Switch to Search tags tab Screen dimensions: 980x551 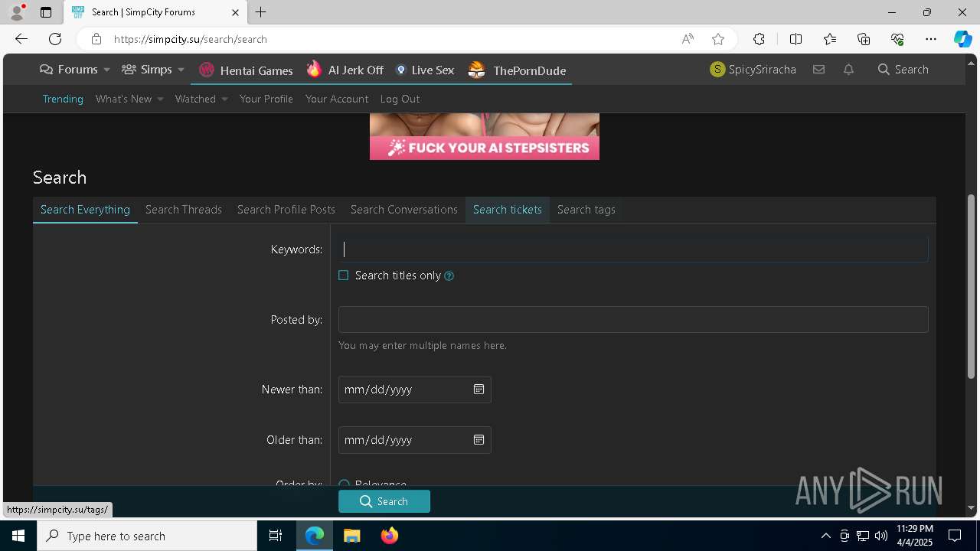(x=586, y=210)
